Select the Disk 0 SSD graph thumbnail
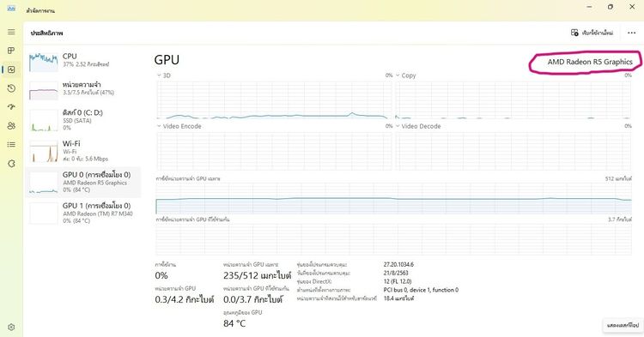Viewport: 644px width, 337px height. click(x=44, y=121)
